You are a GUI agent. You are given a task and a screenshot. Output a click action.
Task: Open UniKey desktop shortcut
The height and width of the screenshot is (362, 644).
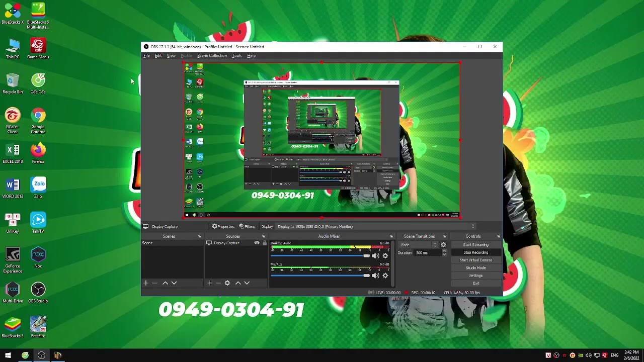13,223
